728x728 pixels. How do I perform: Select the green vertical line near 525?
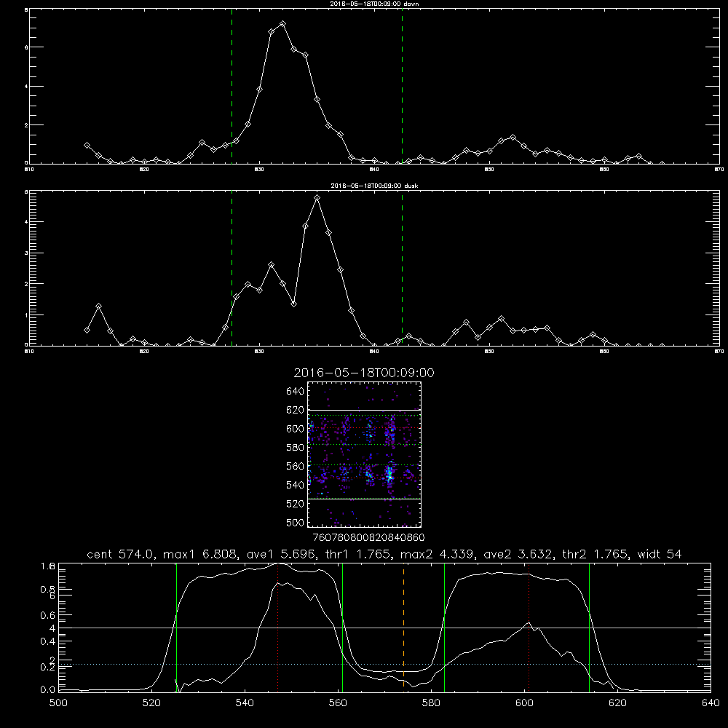click(x=176, y=627)
